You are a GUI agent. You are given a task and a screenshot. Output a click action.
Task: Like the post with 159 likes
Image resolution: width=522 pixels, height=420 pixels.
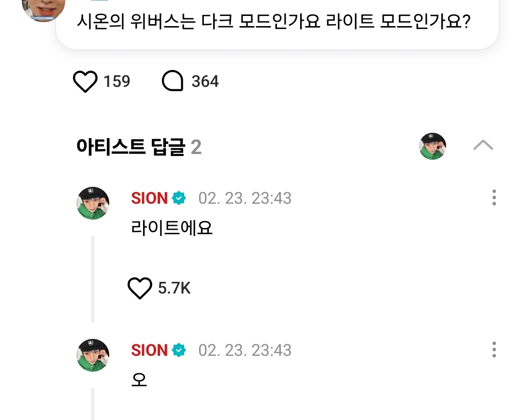85,82
